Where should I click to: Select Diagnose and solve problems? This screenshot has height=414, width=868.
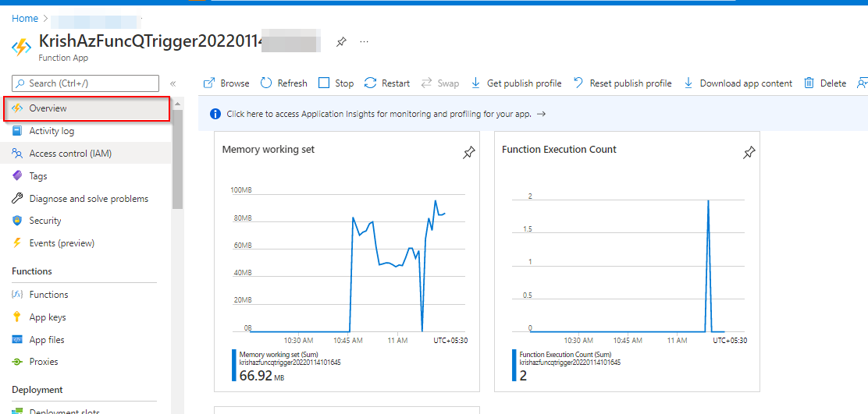pyautogui.click(x=88, y=199)
